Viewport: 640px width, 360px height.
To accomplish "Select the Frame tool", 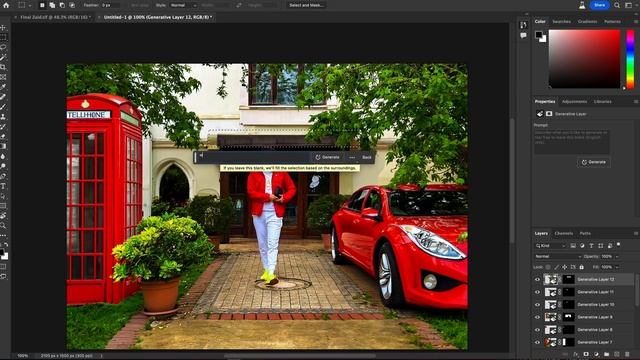I will click(x=3, y=77).
